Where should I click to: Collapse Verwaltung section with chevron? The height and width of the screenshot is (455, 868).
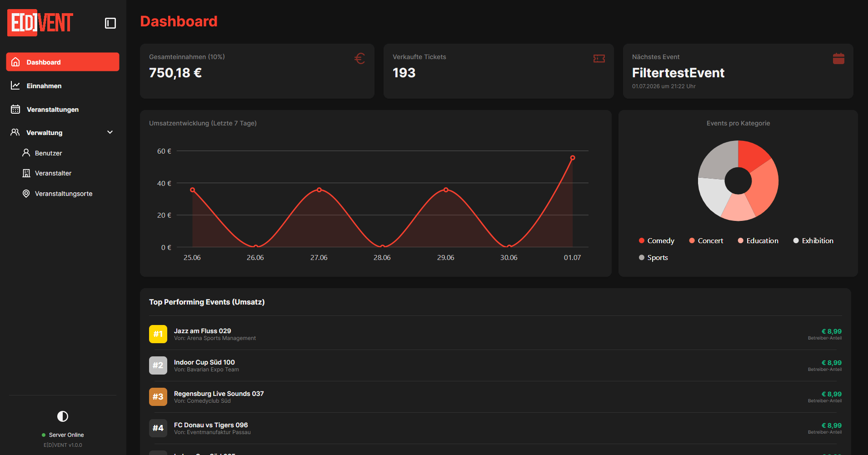pyautogui.click(x=110, y=132)
